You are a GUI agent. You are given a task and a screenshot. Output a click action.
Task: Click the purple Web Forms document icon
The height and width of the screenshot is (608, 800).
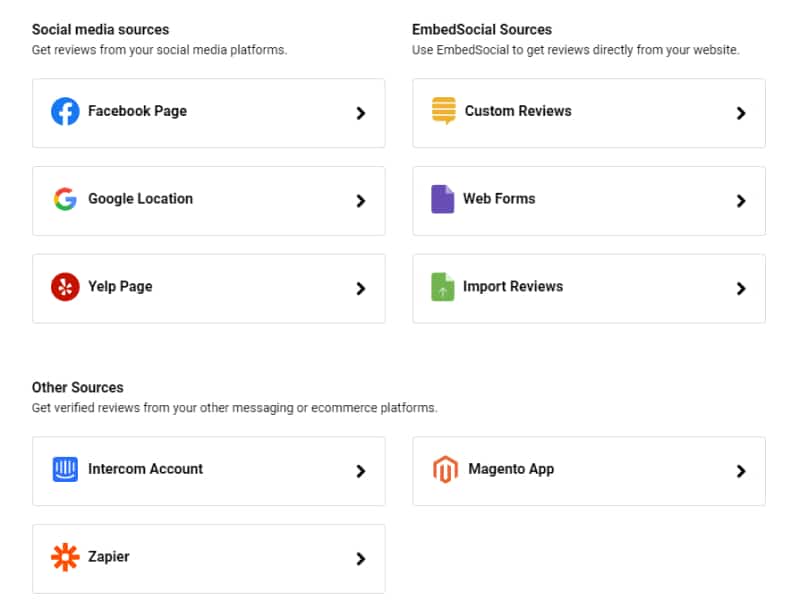pos(442,199)
